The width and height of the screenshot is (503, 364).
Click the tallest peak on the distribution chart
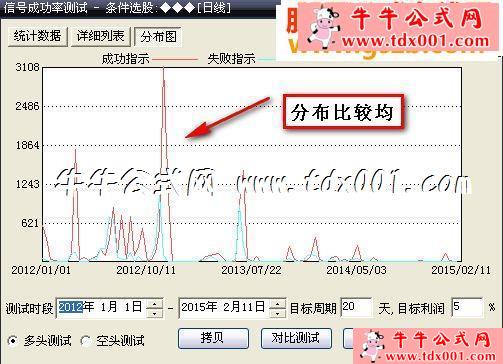click(164, 70)
